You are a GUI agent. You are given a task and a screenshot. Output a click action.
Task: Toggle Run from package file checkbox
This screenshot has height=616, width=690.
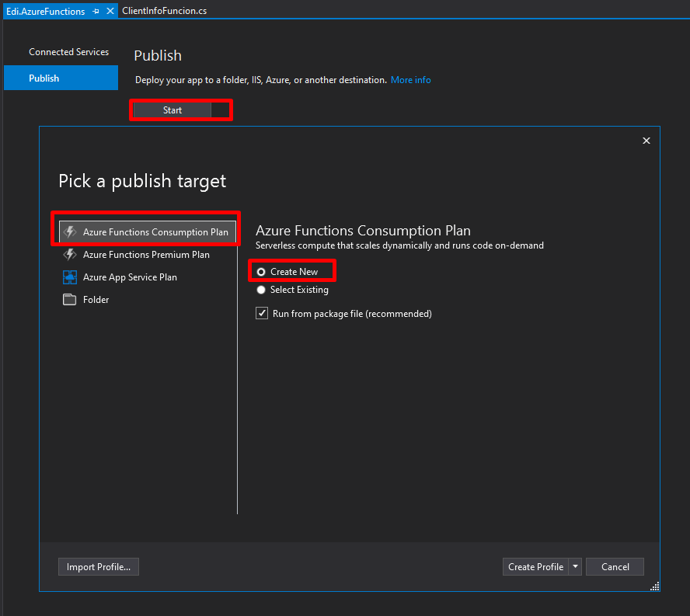262,313
